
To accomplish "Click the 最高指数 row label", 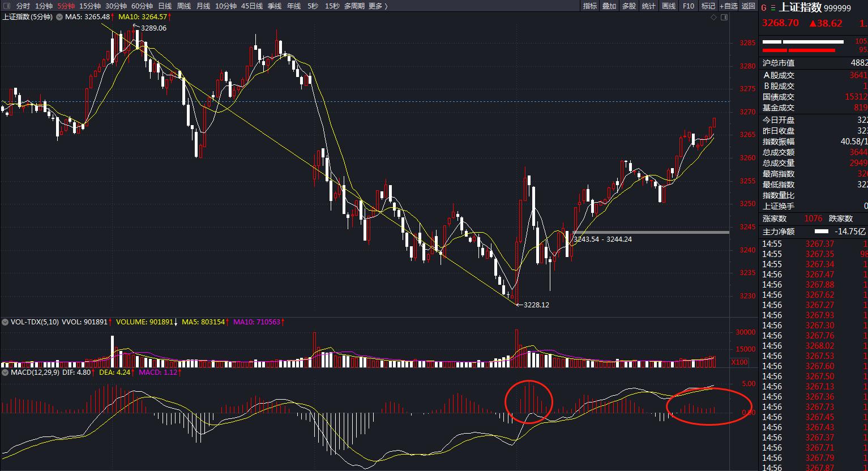I will (x=779, y=174).
